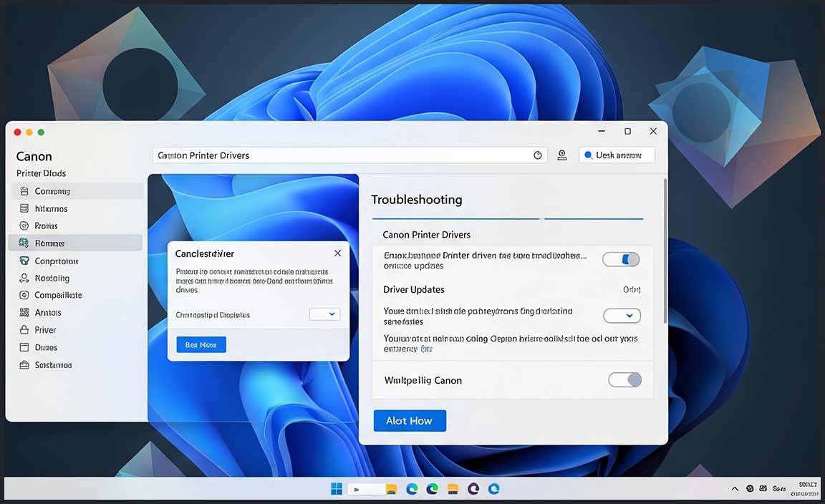Select Conremg in the sidebar
Image resolution: width=825 pixels, height=504 pixels.
click(x=77, y=191)
